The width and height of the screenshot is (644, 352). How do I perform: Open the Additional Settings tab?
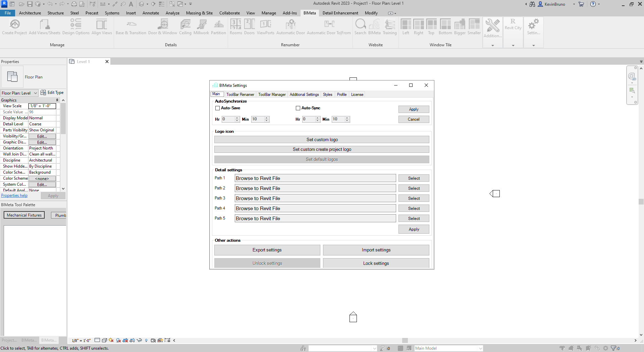304,95
